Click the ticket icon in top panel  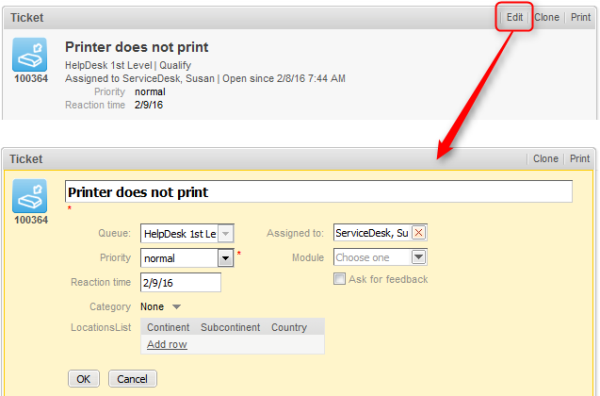[x=30, y=55]
